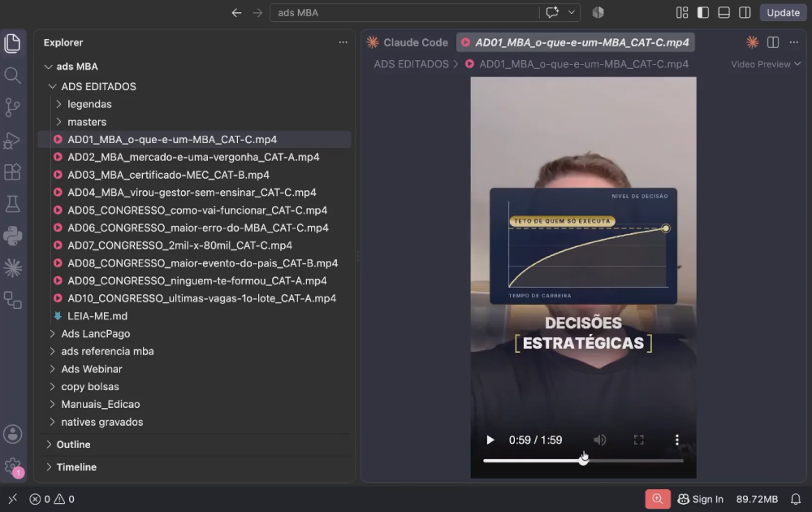Screen dimensions: 812x512
Task: Open the Extensions view
Action: pos(12,171)
